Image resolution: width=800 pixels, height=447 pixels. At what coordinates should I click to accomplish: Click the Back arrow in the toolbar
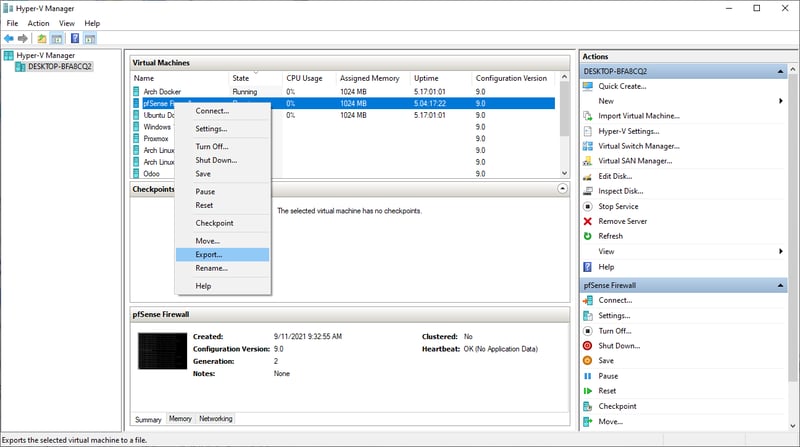10,38
